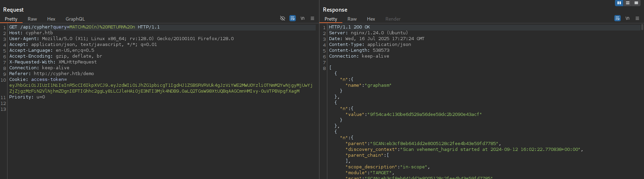644x179 pixels.
Task: Show non-printable chars in Response panel
Action: (x=627, y=19)
